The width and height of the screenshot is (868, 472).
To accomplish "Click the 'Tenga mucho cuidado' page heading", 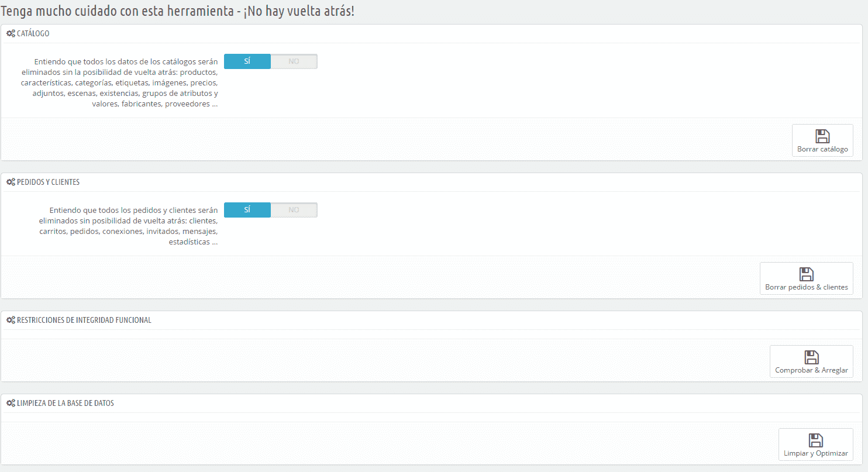I will (x=177, y=11).
